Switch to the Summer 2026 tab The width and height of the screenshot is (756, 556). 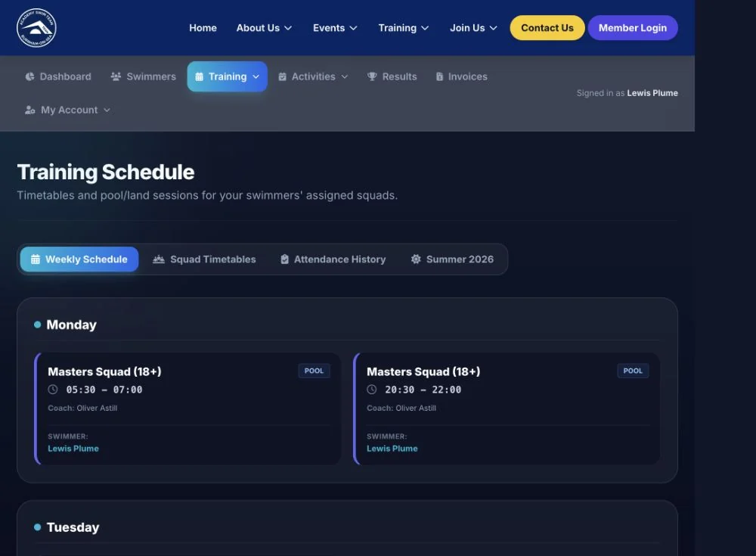pos(452,259)
